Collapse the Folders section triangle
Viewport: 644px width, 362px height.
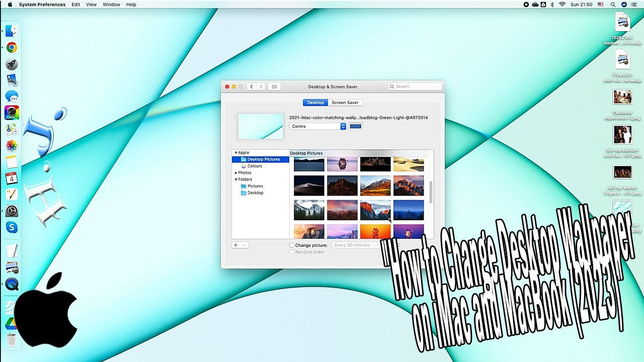[236, 179]
